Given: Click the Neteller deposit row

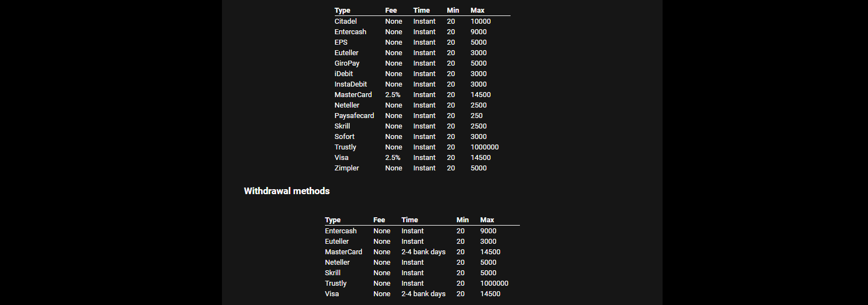Looking at the screenshot, I should point(422,105).
